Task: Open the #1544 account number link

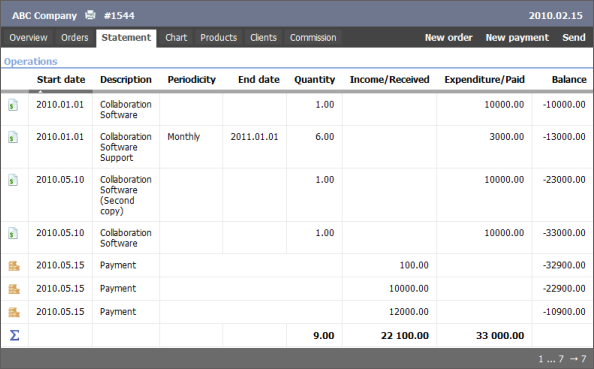Action: coord(119,16)
